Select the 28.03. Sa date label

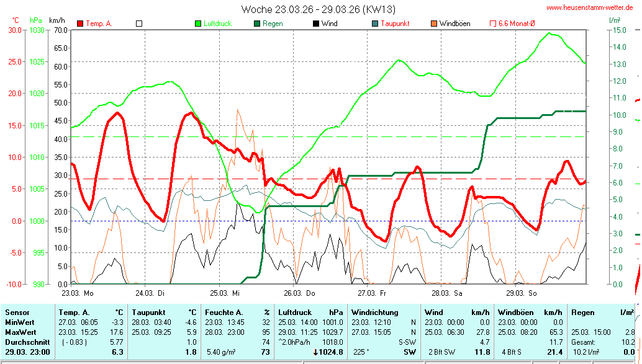(448, 293)
